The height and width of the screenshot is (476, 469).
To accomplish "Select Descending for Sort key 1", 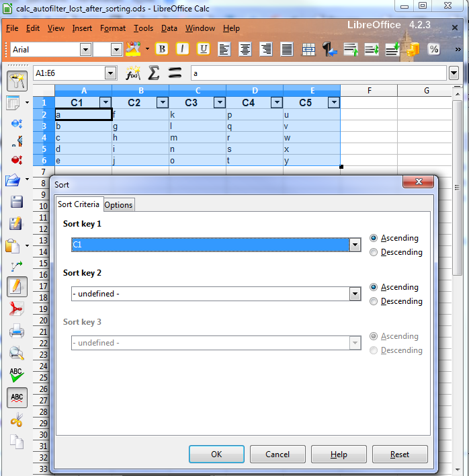I will (x=374, y=252).
